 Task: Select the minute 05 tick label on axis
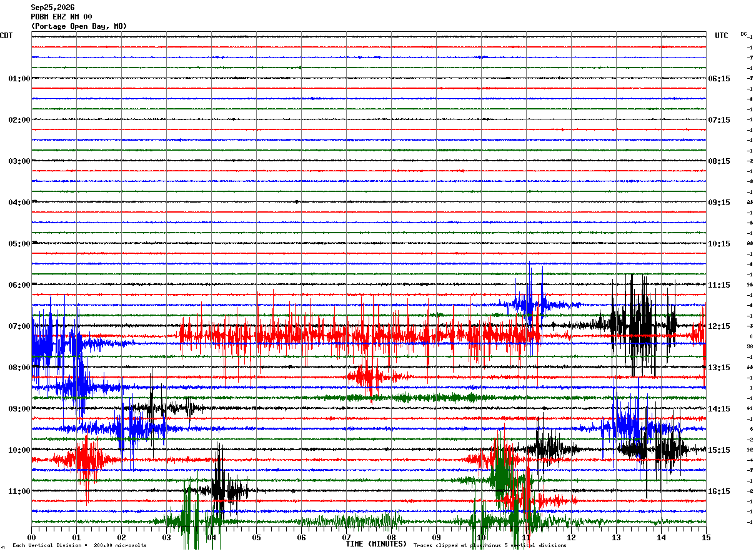coord(256,537)
